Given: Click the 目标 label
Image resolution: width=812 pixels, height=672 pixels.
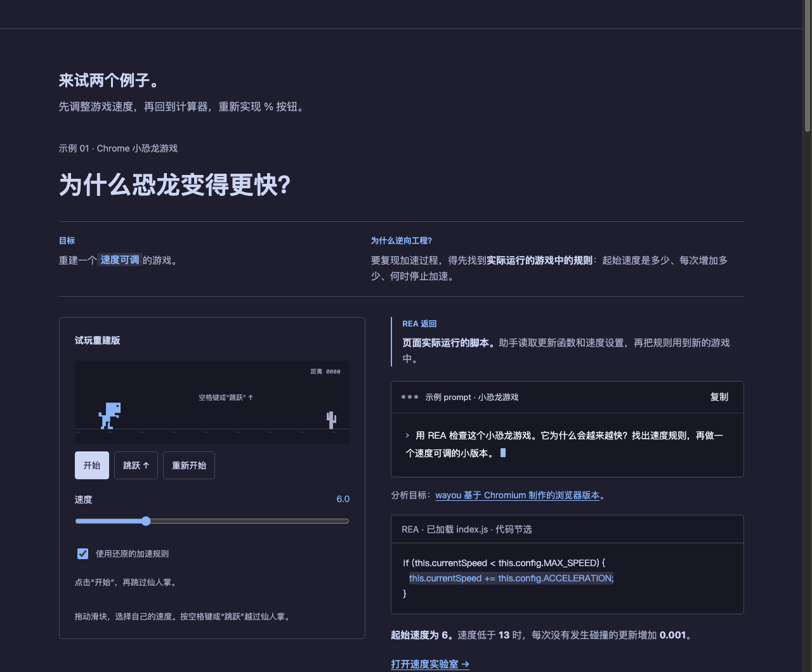Looking at the screenshot, I should point(67,240).
